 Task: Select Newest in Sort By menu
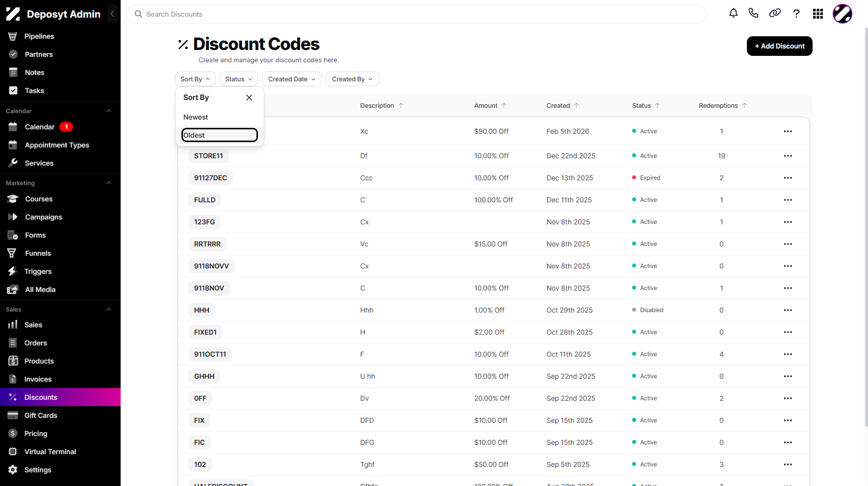coord(220,117)
